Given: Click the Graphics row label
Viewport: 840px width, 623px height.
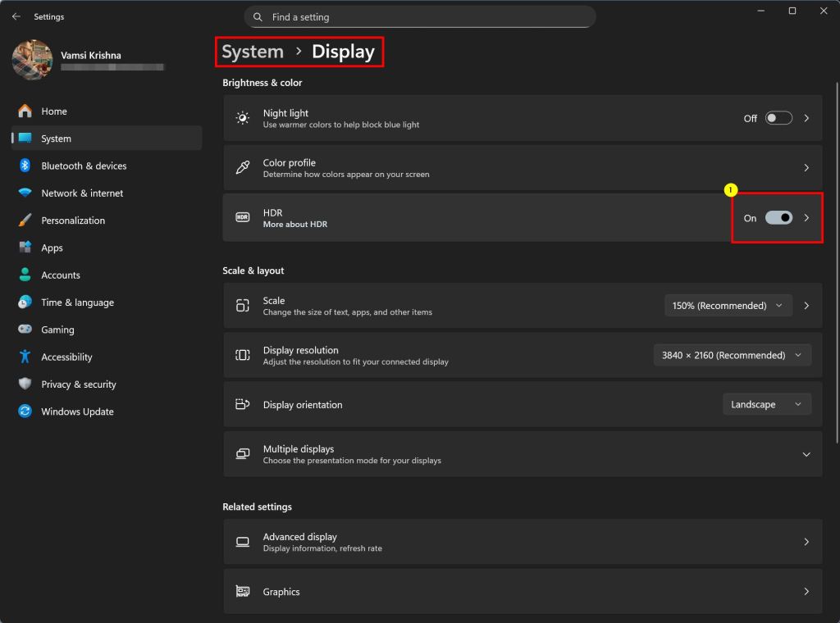Looking at the screenshot, I should click(281, 591).
